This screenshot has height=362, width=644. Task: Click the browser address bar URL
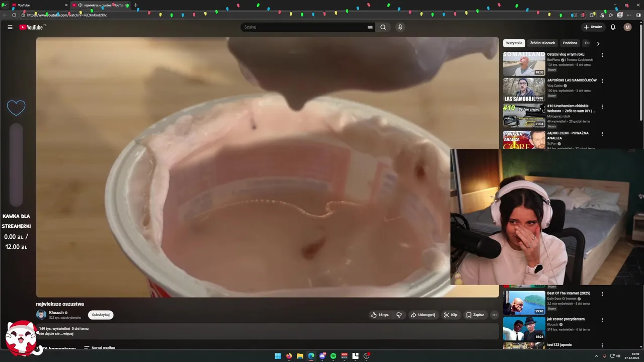[67, 15]
